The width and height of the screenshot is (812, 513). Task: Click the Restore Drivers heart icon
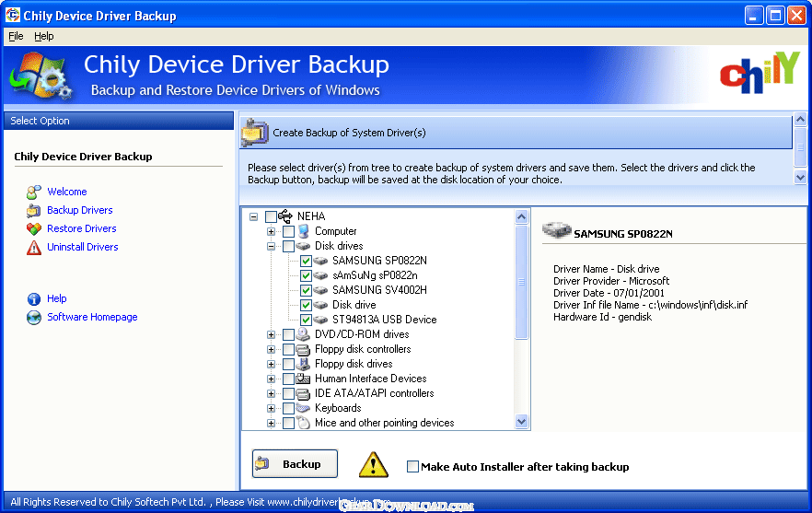point(34,228)
